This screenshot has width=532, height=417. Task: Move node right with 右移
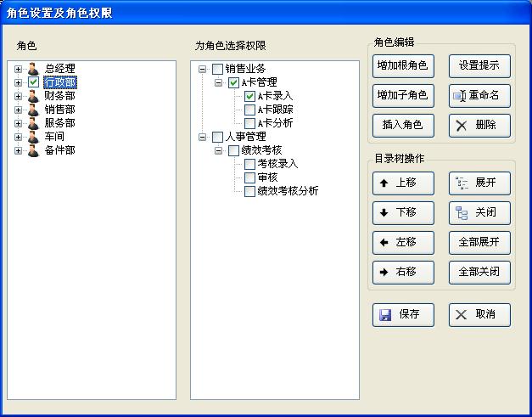click(x=403, y=273)
